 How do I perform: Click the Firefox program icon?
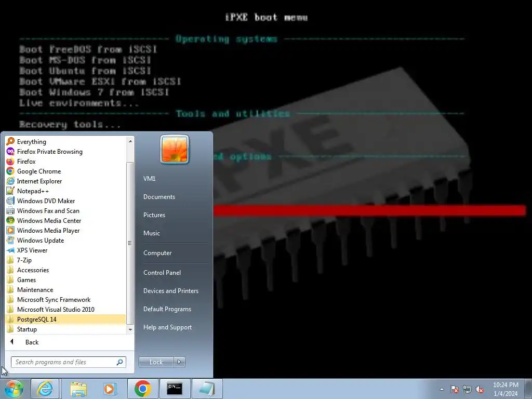[10, 161]
